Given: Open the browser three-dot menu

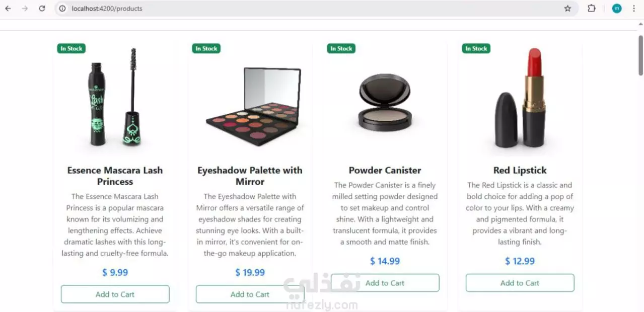Looking at the screenshot, I should click(634, 9).
